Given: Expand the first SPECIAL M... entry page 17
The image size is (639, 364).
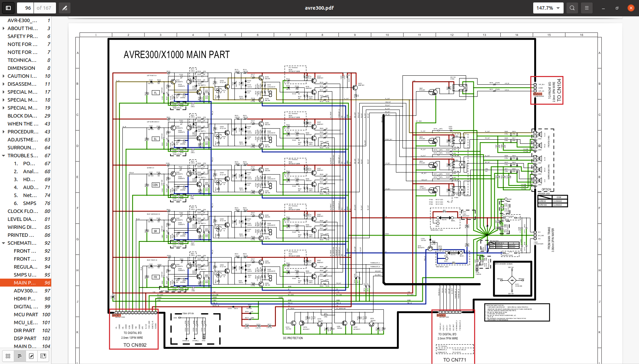Looking at the screenshot, I should point(3,92).
